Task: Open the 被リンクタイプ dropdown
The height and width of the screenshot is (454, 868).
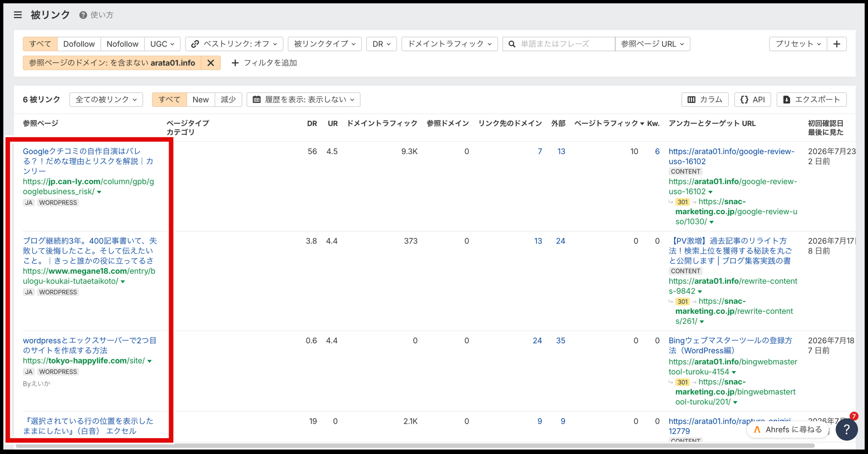Action: click(x=325, y=44)
